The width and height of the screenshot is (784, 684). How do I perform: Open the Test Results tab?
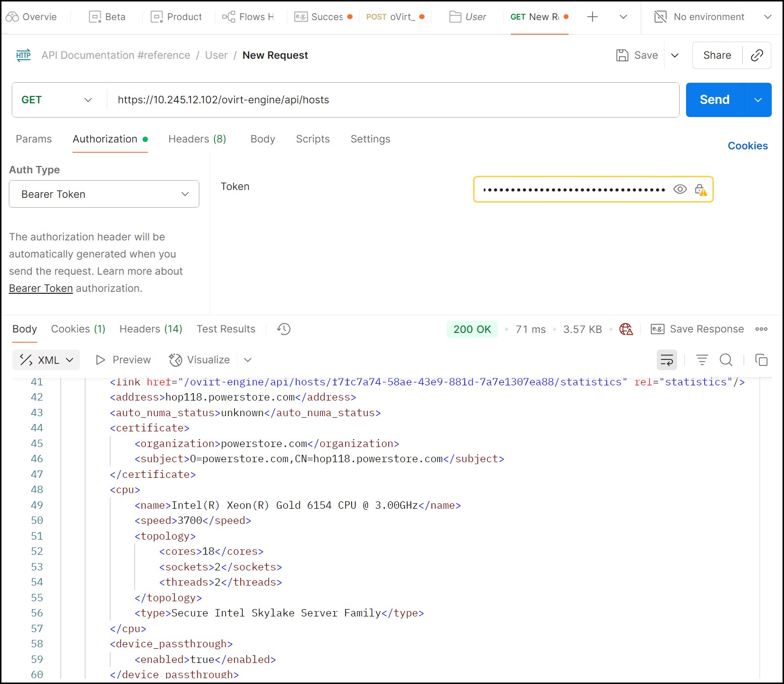coord(226,329)
